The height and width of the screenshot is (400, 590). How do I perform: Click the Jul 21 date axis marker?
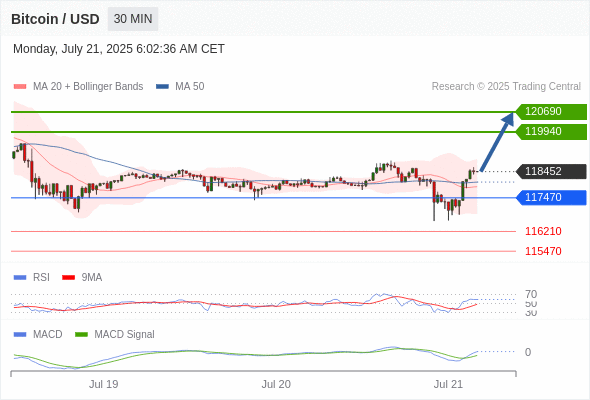pos(448,384)
